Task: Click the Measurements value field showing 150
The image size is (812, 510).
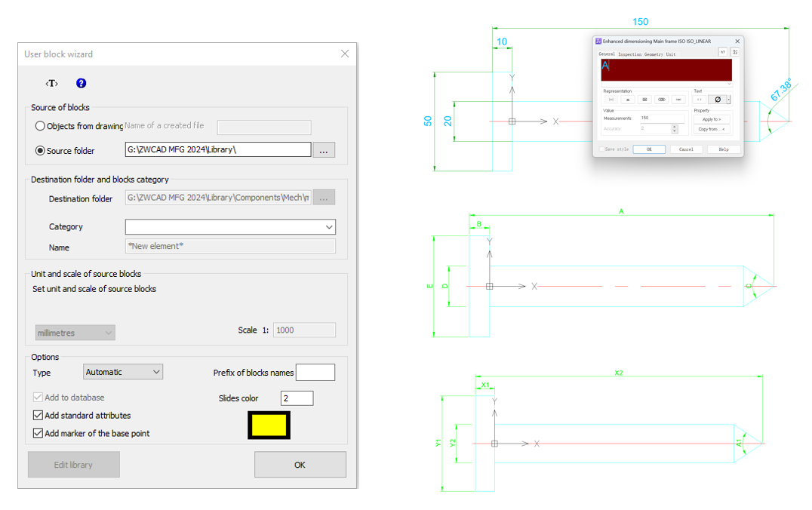Action: 663,118
